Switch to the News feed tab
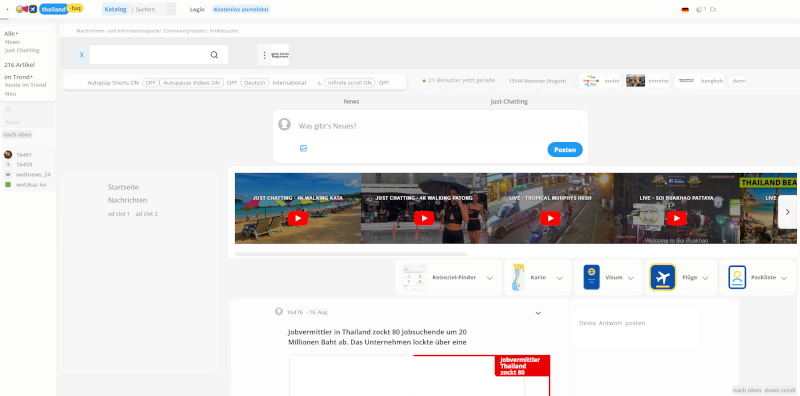Image resolution: width=800 pixels, height=396 pixels. 351,102
